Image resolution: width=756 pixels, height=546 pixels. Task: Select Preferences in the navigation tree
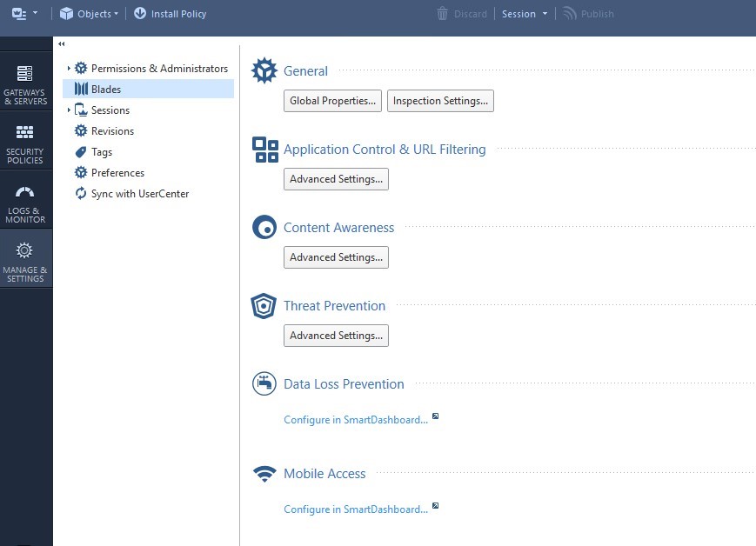pos(117,173)
